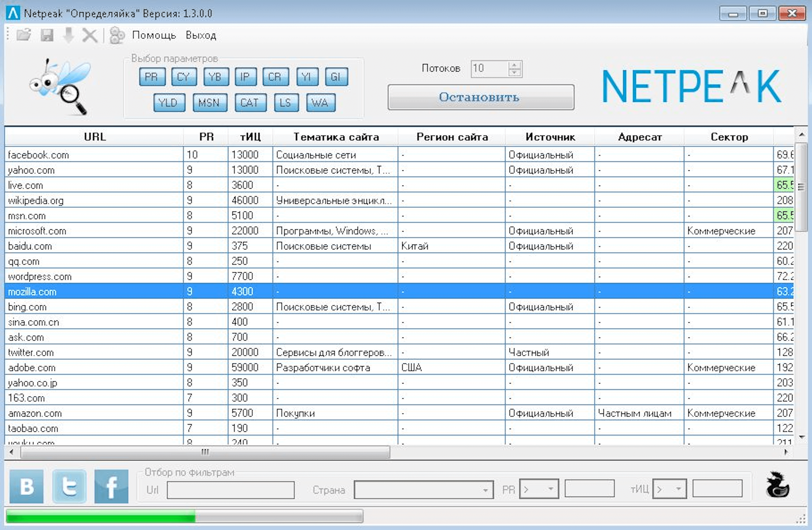The width and height of the screenshot is (812, 530).
Task: Toggle the CAT parameter button
Action: [x=250, y=103]
